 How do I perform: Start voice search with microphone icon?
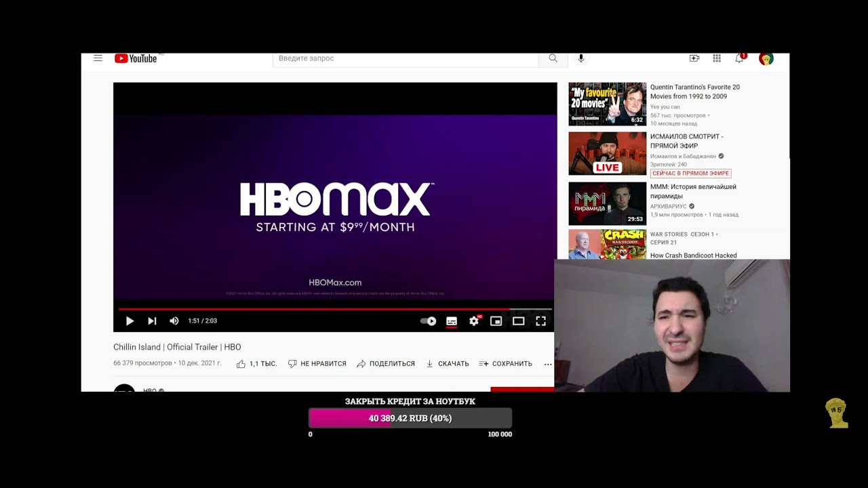pyautogui.click(x=581, y=58)
